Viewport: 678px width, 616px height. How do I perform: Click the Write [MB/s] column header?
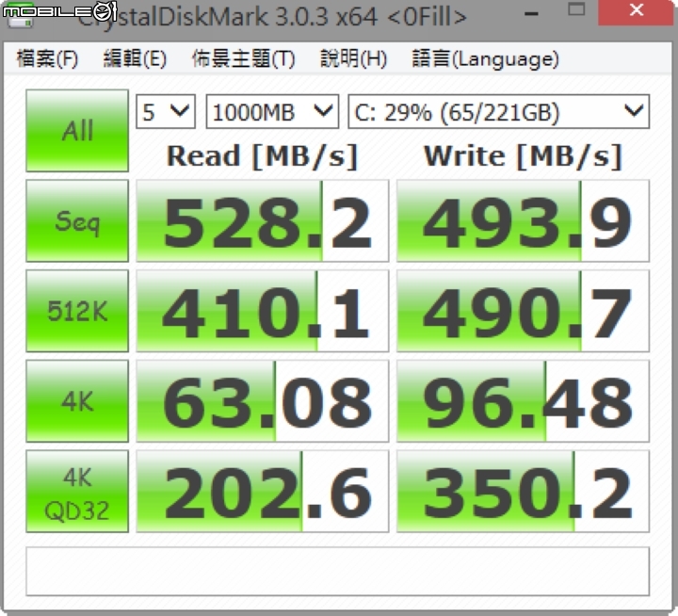523,155
